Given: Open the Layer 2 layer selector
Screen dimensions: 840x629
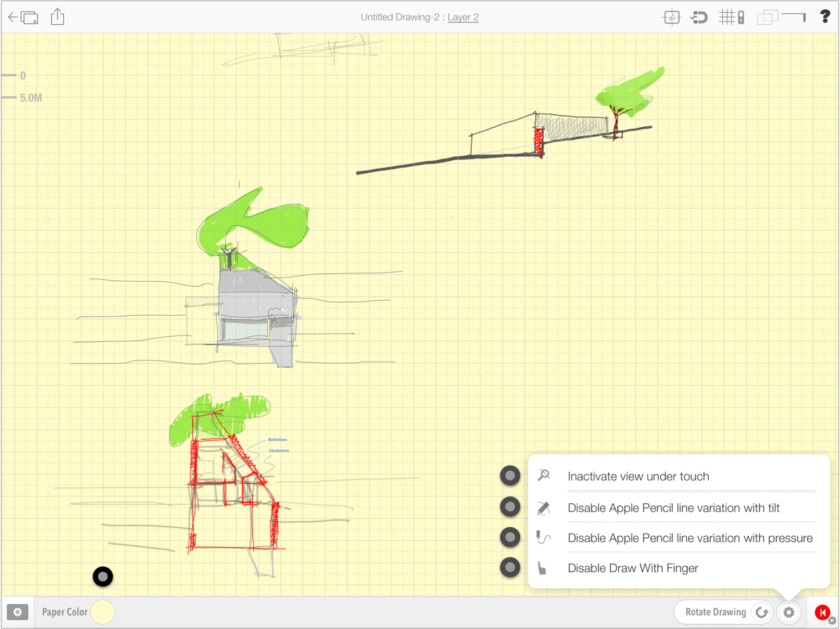Looking at the screenshot, I should [463, 17].
